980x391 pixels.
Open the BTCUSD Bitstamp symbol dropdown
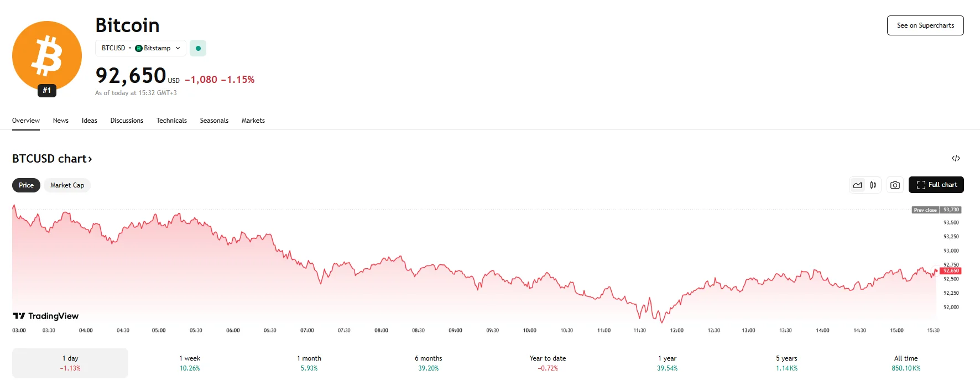coord(140,49)
